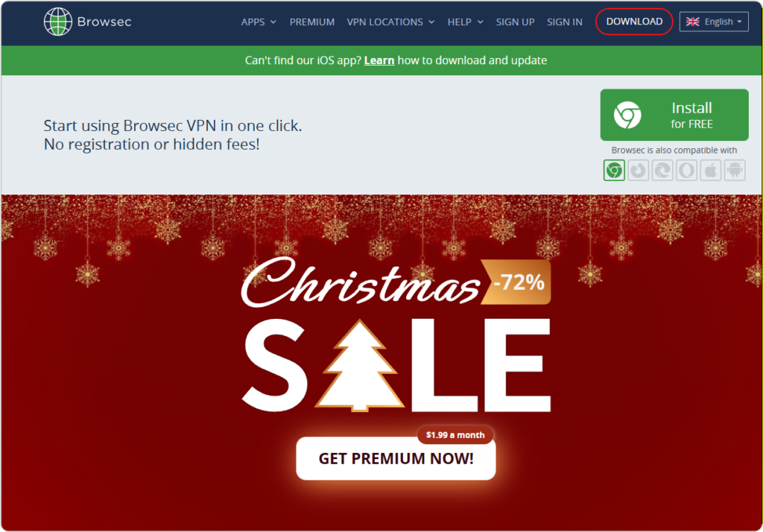Expand the APPS dropdown menu
The width and height of the screenshot is (763, 532).
tap(259, 22)
